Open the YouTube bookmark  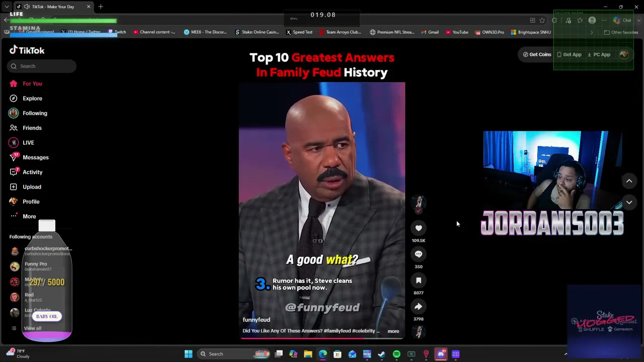click(x=457, y=32)
